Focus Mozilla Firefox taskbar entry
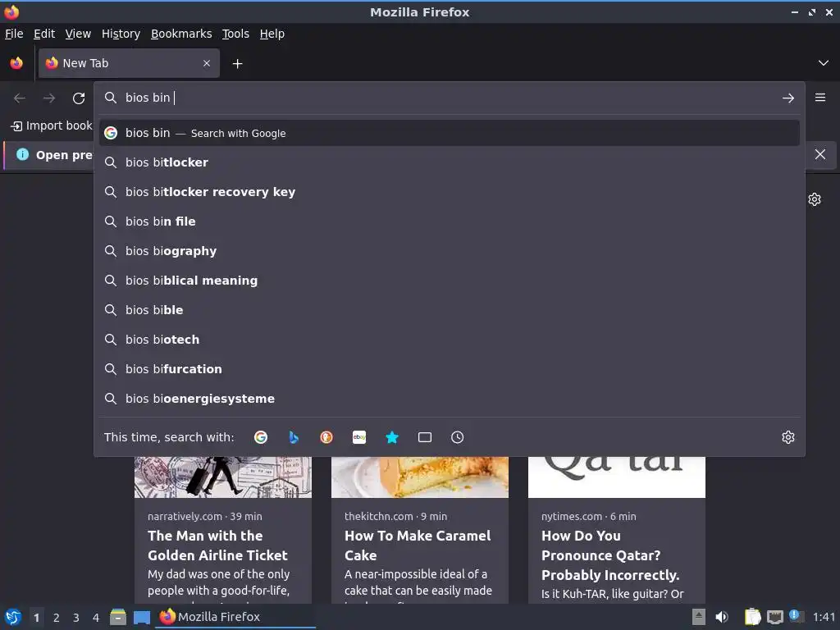Screen dimensions: 840x630 (235, 617)
